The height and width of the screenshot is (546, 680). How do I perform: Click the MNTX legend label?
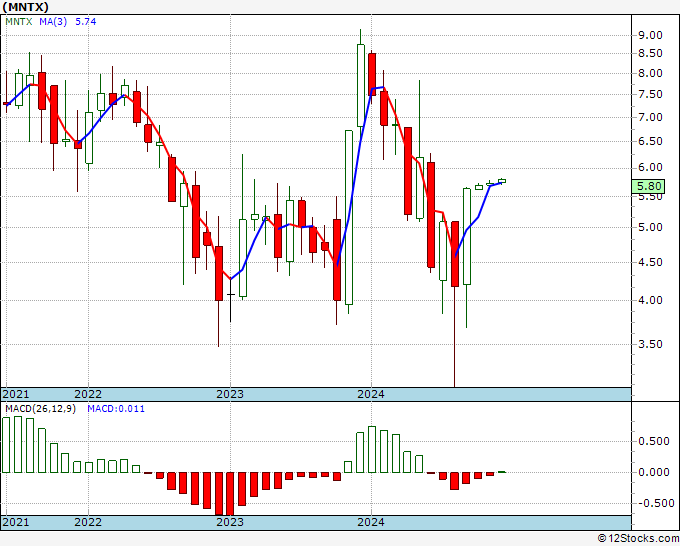(x=19, y=21)
